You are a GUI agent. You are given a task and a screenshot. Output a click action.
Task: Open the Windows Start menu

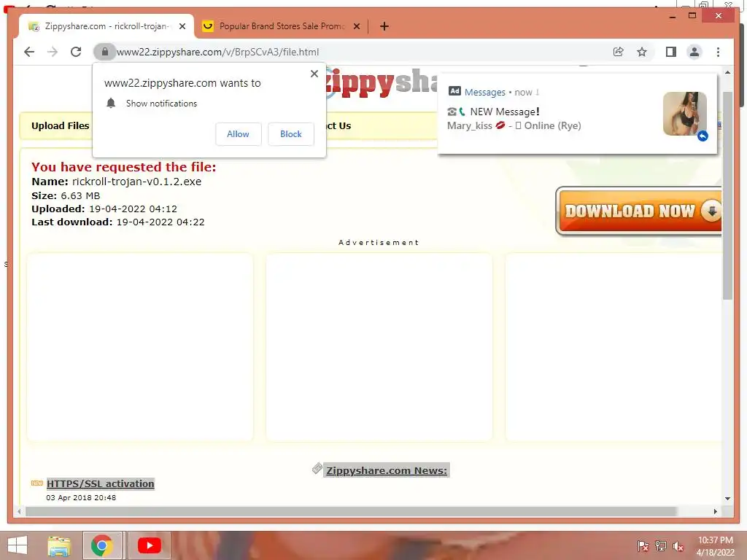click(x=18, y=545)
